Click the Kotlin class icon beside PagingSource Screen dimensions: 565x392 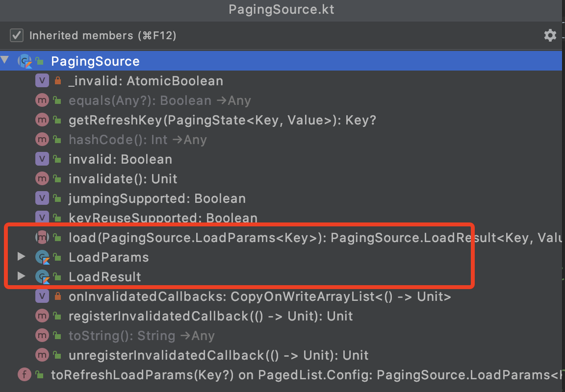point(24,61)
